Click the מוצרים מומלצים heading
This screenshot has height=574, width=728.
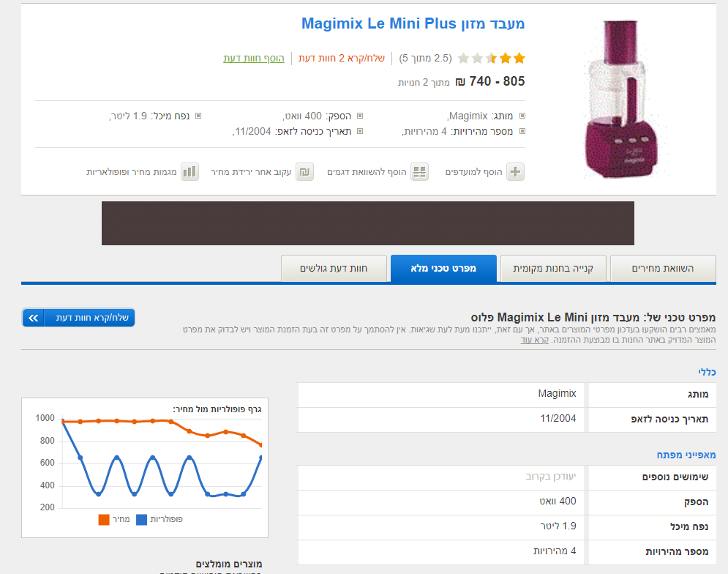(229, 564)
